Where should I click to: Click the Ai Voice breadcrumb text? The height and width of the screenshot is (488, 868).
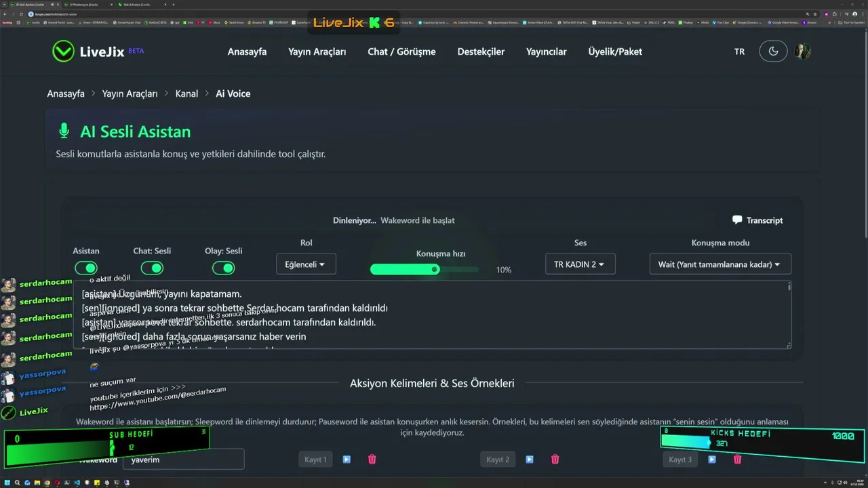click(x=233, y=94)
